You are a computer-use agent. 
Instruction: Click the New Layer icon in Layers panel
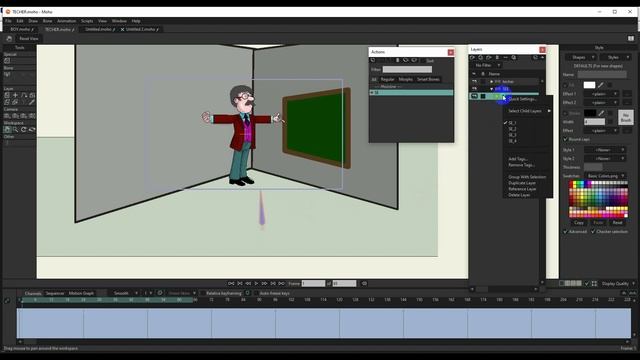click(473, 58)
